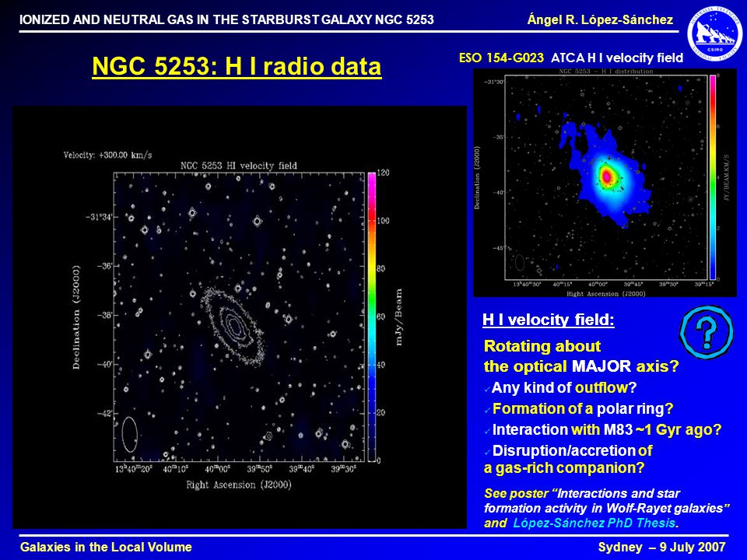The height and width of the screenshot is (560, 747).
Task: Click the blue question mark icon
Action: tap(706, 331)
